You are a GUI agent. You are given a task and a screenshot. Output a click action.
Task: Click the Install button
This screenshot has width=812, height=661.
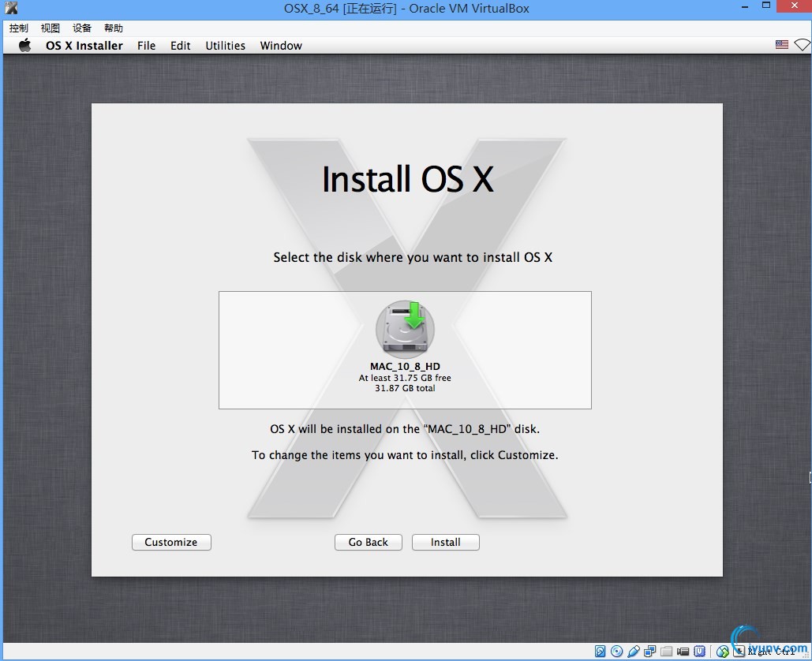tap(445, 542)
